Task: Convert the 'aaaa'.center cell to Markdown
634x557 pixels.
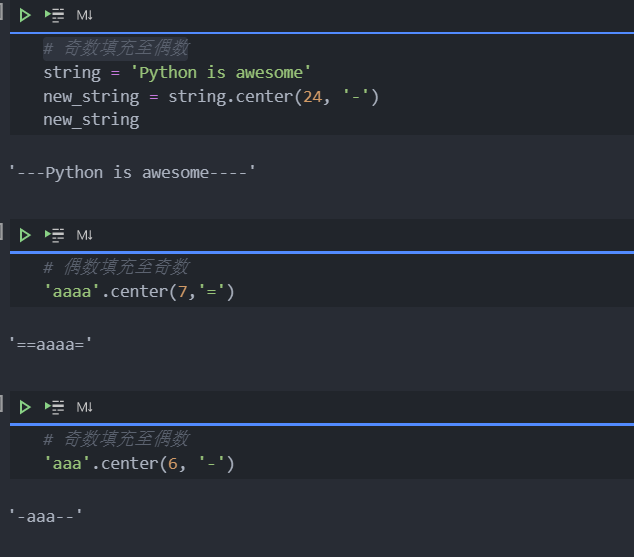Action: [84, 235]
